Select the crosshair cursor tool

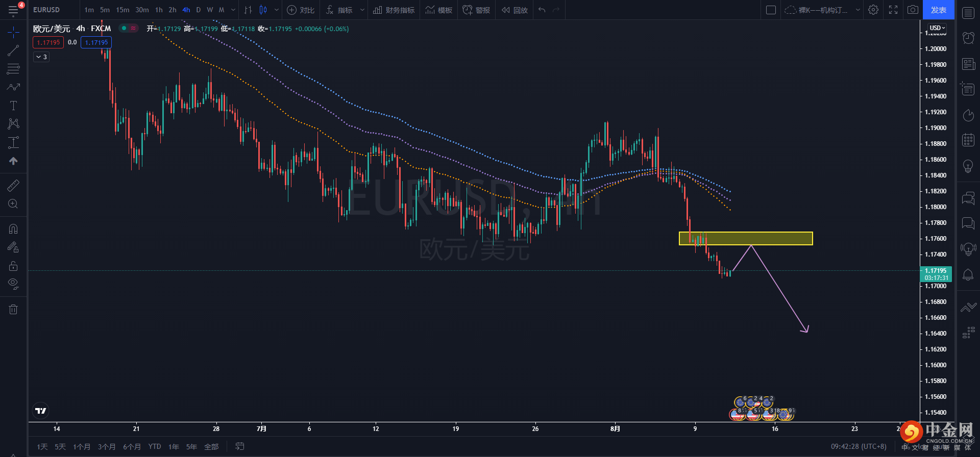tap(13, 33)
